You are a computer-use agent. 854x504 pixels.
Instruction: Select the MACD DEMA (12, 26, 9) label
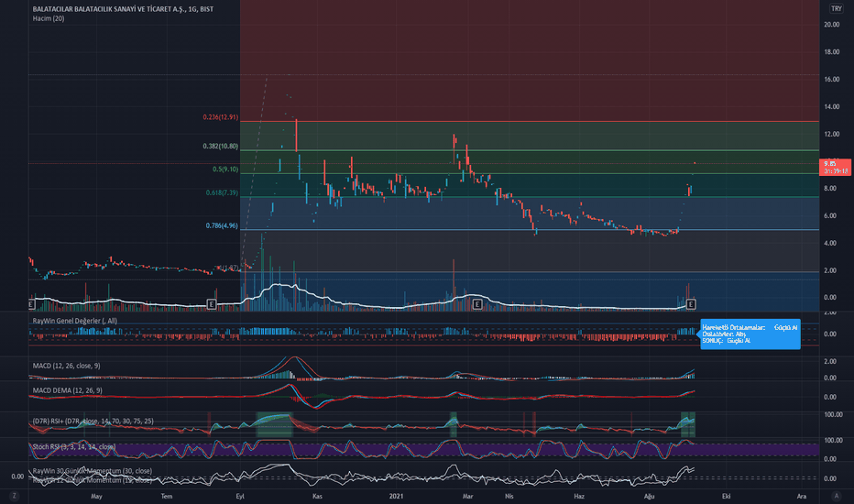[x=68, y=390]
